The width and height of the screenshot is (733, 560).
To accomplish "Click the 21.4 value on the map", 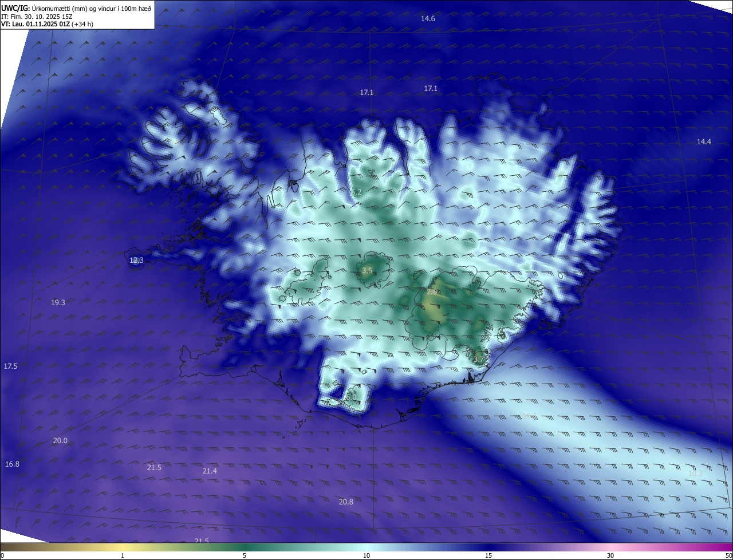I will tap(210, 471).
